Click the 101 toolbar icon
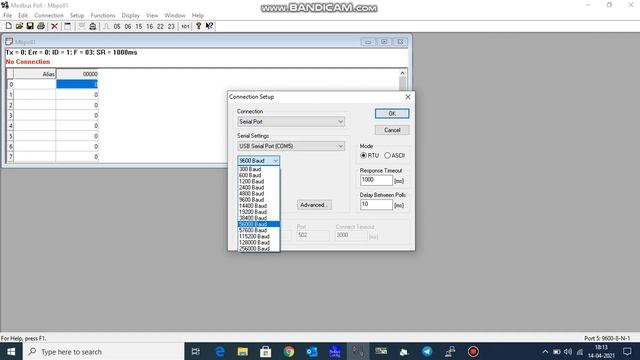 (x=185, y=26)
